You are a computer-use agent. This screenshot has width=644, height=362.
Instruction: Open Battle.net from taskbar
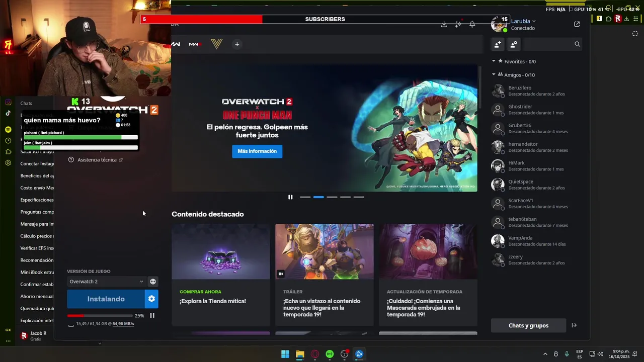359,354
